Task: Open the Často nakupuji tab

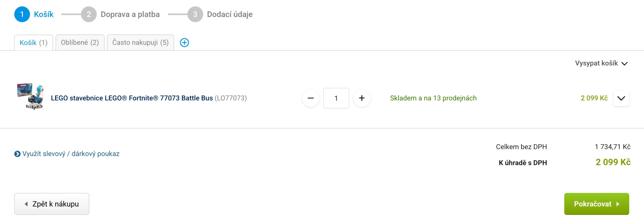Action: (x=140, y=42)
